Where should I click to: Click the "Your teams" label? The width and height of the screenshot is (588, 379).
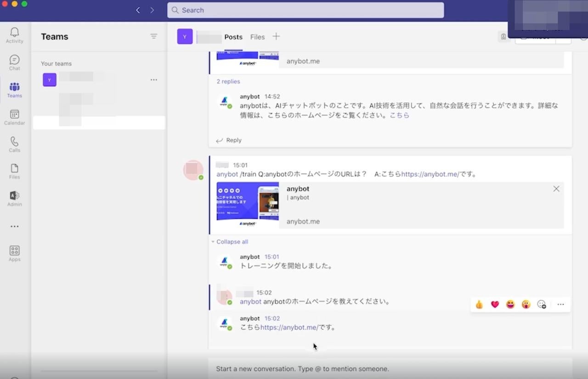click(57, 63)
